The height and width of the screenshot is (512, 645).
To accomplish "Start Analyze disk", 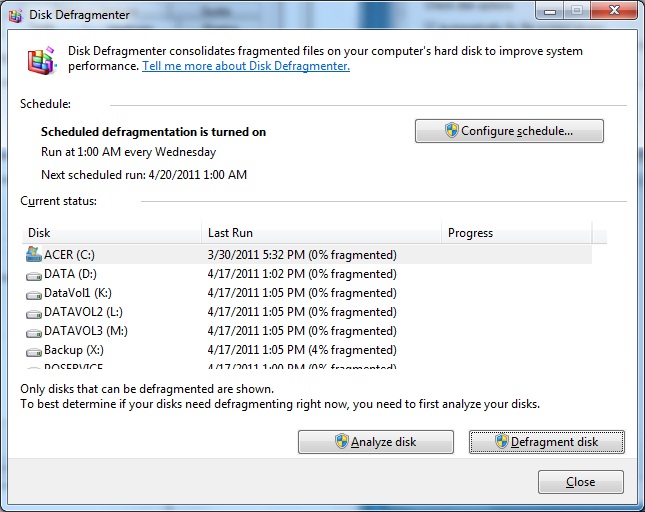I will 376,442.
